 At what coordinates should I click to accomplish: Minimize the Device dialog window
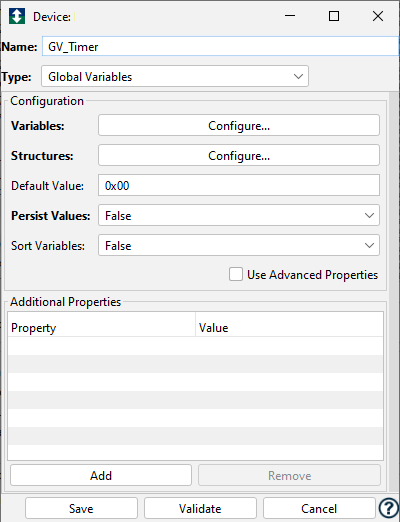coord(290,16)
